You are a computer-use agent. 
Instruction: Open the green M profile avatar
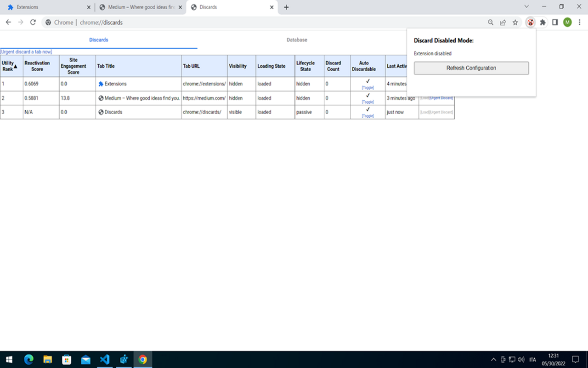(x=567, y=22)
